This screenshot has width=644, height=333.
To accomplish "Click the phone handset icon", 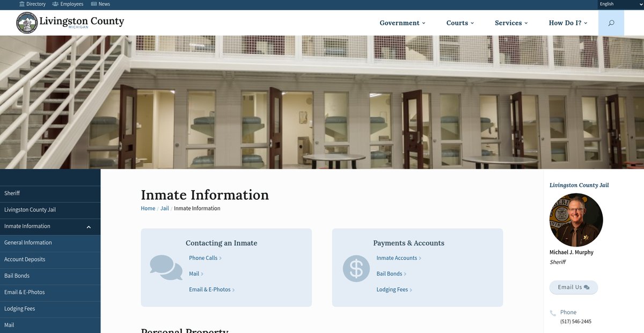I will pos(553,313).
